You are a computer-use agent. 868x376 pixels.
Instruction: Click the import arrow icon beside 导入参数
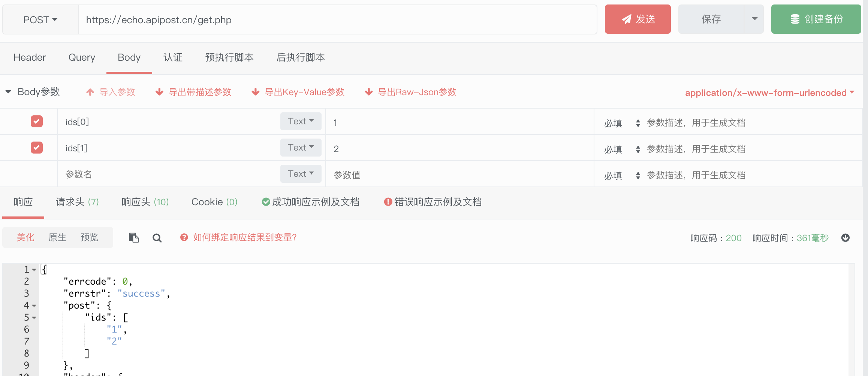pos(90,92)
